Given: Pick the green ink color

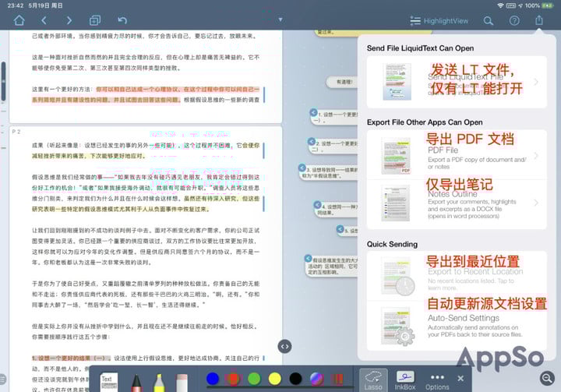Looking at the screenshot, I should coord(254,379).
